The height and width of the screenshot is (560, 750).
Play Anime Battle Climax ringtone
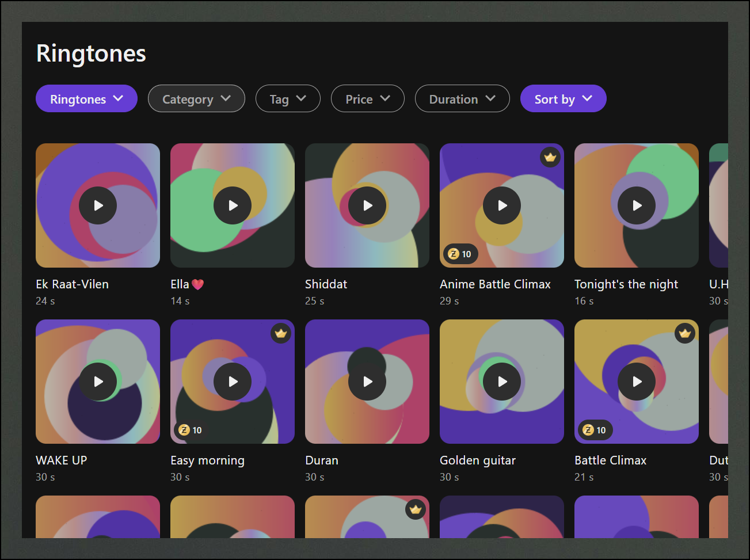tap(502, 205)
